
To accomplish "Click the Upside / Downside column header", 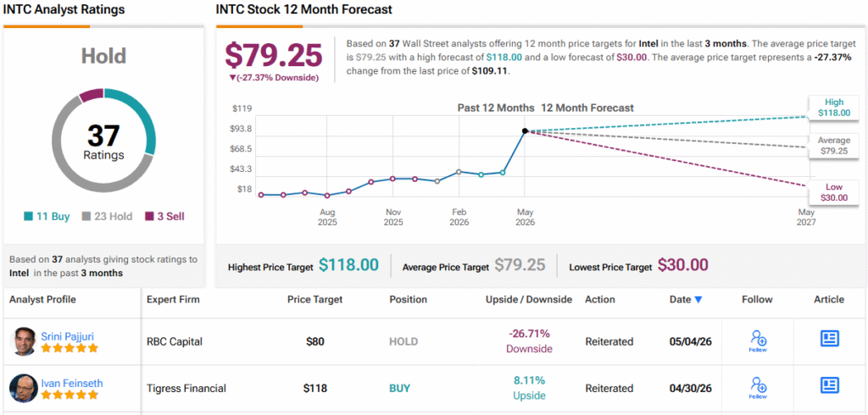I will (529, 300).
